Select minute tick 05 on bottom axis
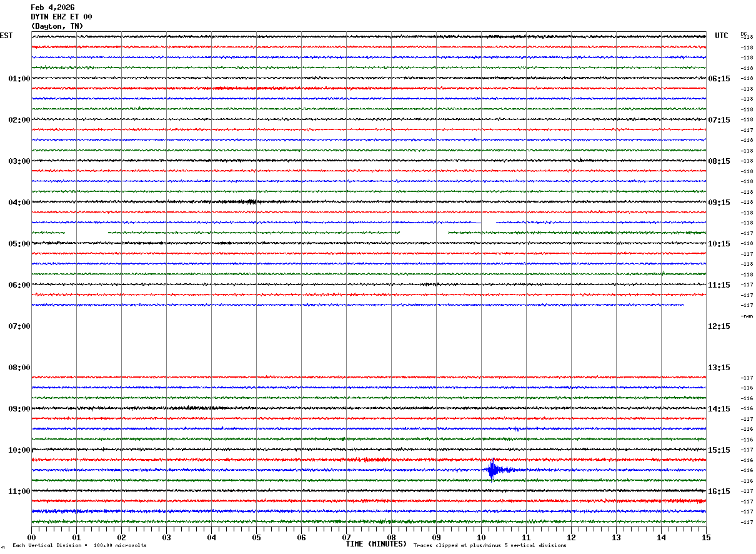 pyautogui.click(x=256, y=537)
